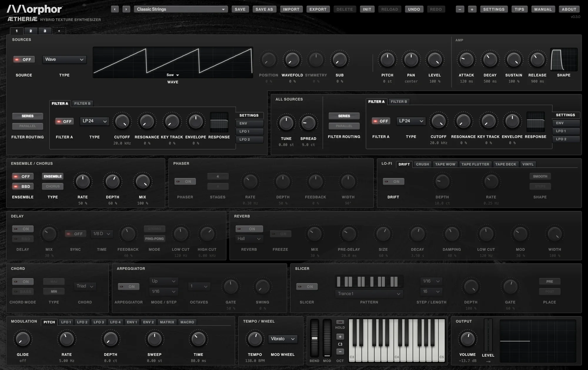
Task: Zoom out with the minus button
Action: tap(460, 9)
